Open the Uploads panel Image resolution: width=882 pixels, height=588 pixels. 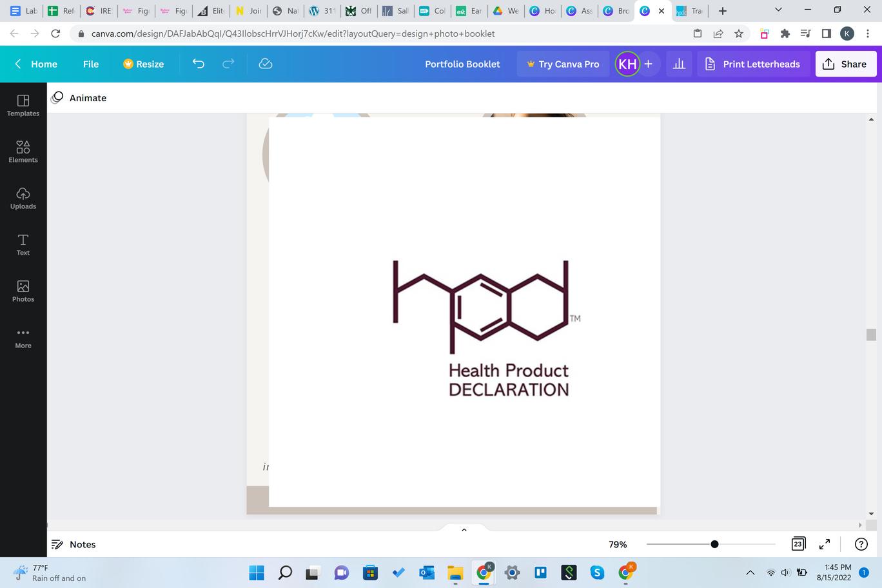(x=23, y=198)
